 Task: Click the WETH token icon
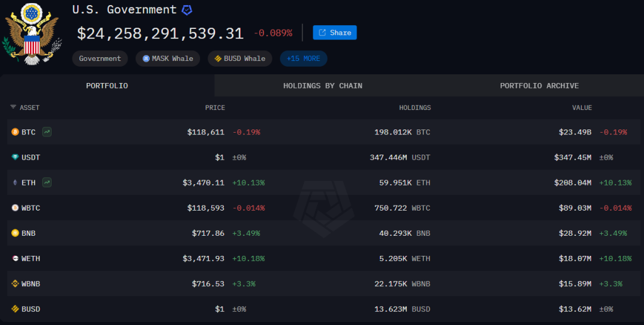coord(15,258)
